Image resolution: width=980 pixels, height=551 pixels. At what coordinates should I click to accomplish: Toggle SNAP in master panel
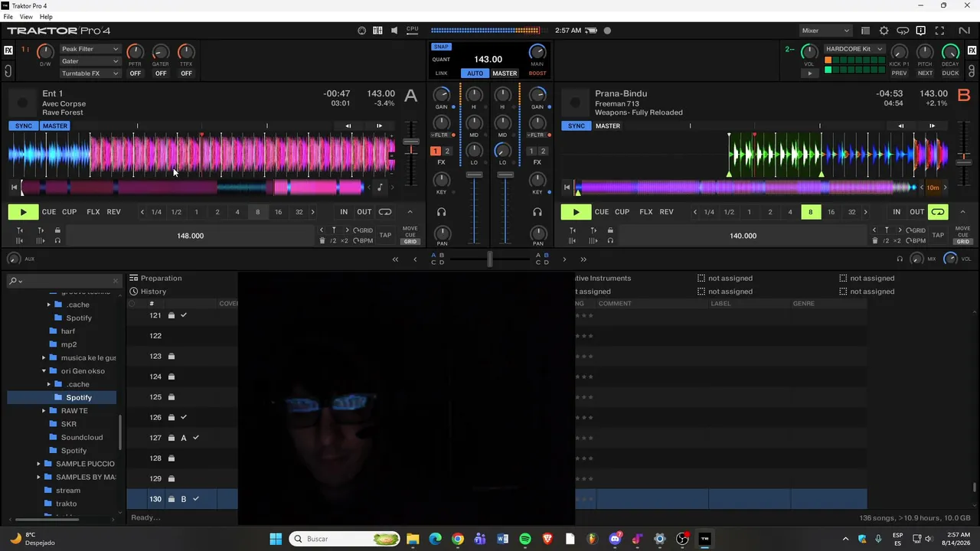(x=442, y=47)
